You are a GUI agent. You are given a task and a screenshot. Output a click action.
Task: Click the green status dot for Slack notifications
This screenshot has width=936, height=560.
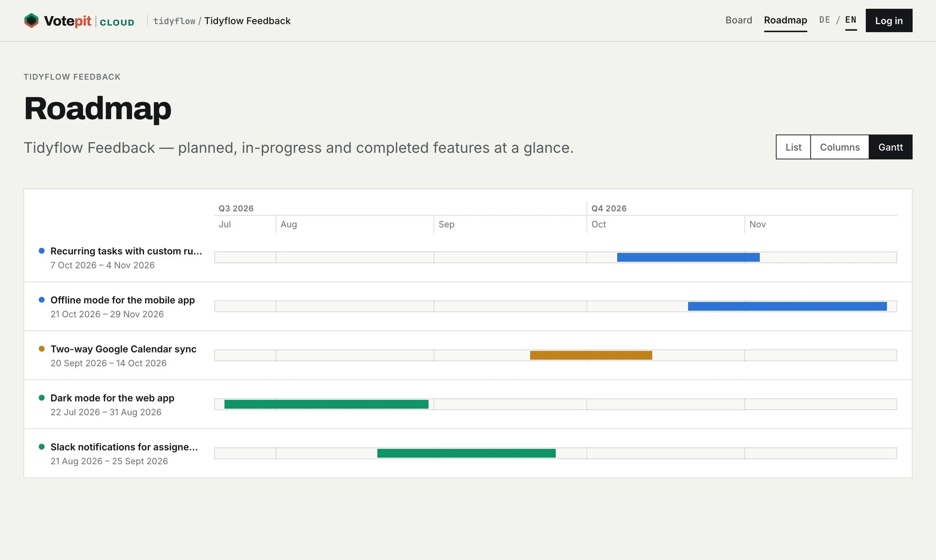click(42, 447)
